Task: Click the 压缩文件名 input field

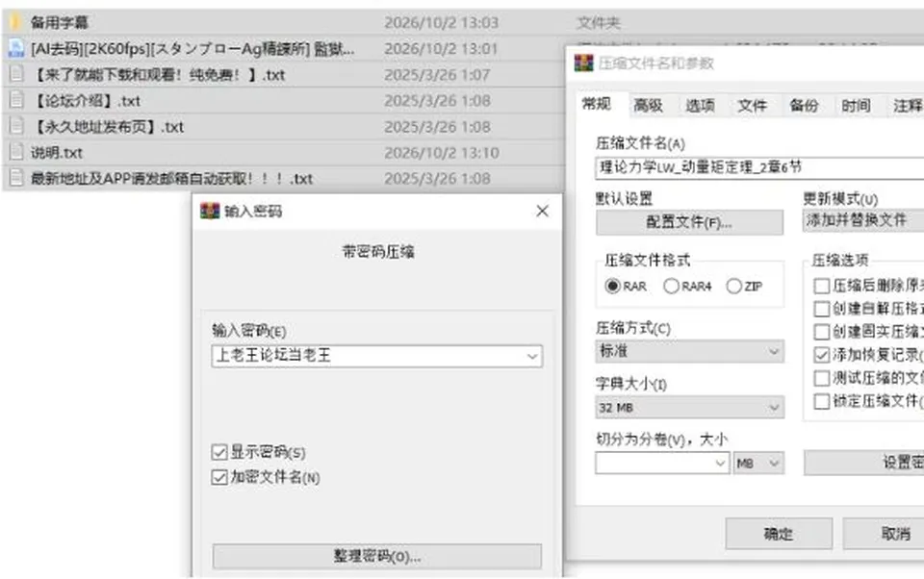Action: pos(759,168)
